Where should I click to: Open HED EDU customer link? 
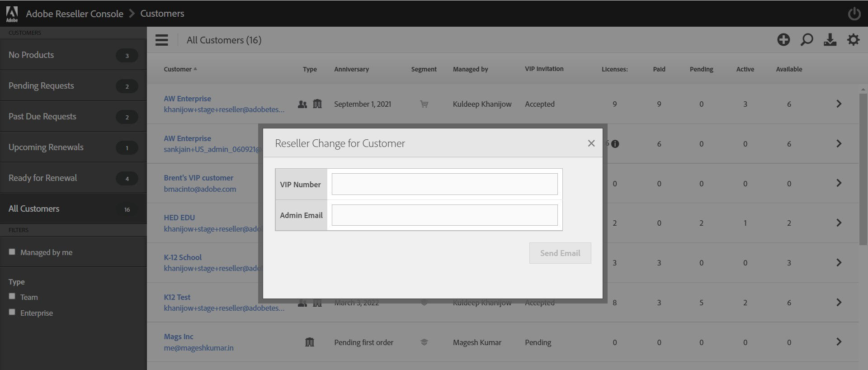pos(179,218)
